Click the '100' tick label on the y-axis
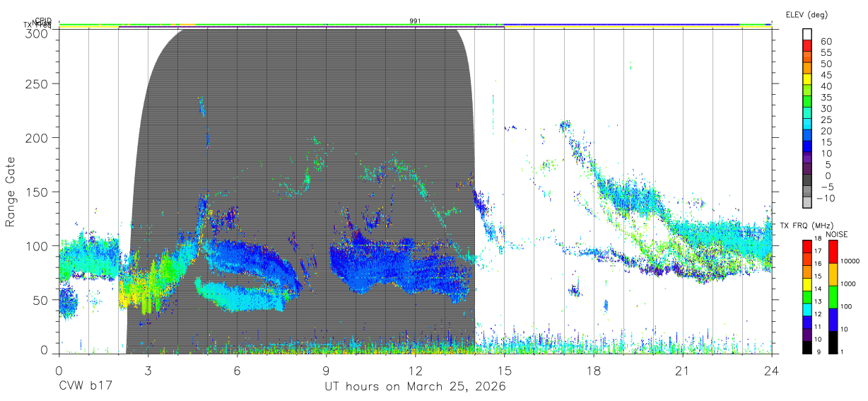 coord(37,245)
